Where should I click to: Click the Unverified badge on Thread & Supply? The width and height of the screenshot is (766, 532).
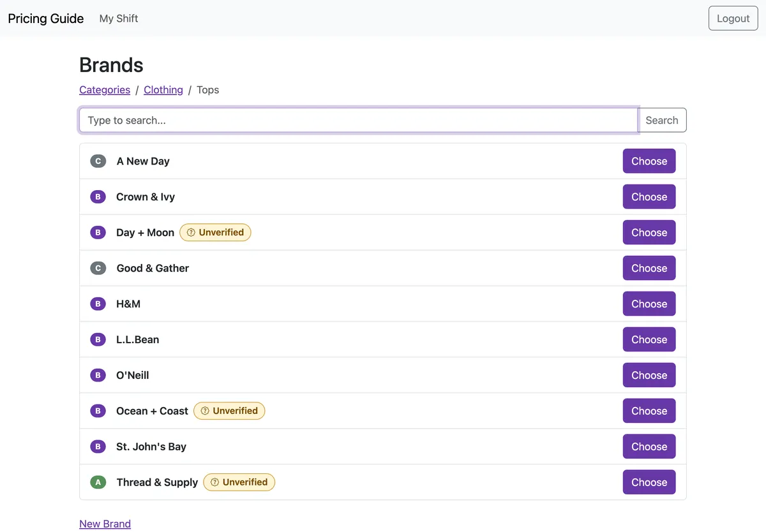point(239,483)
